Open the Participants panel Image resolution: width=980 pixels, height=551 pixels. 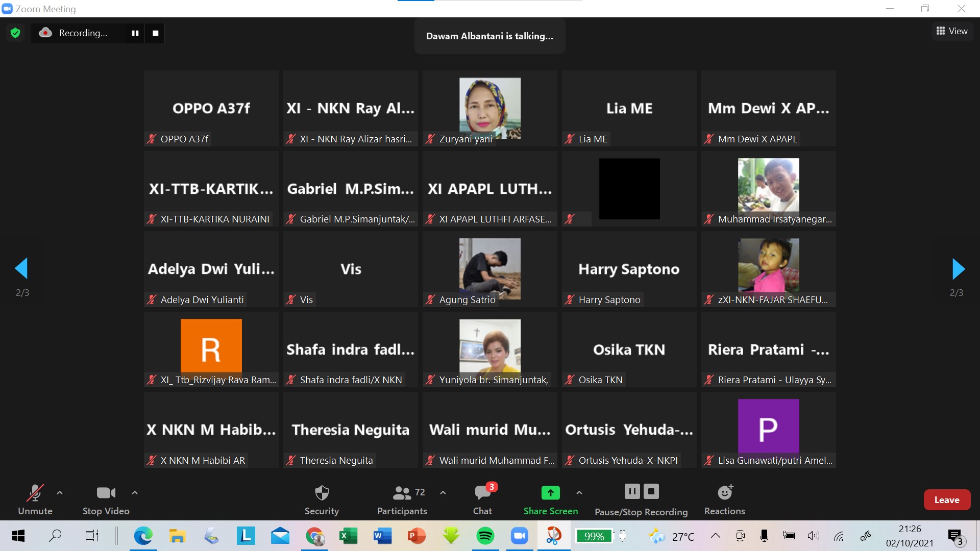point(402,493)
